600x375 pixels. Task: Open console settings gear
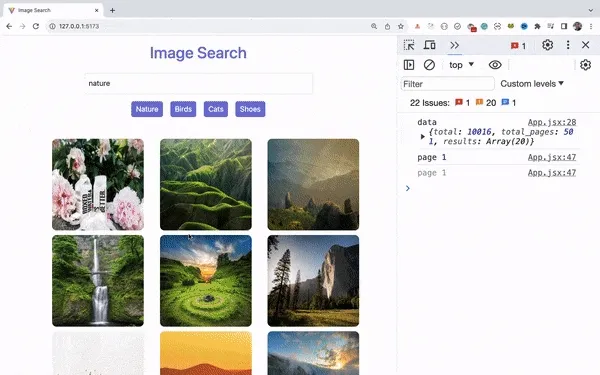(585, 65)
